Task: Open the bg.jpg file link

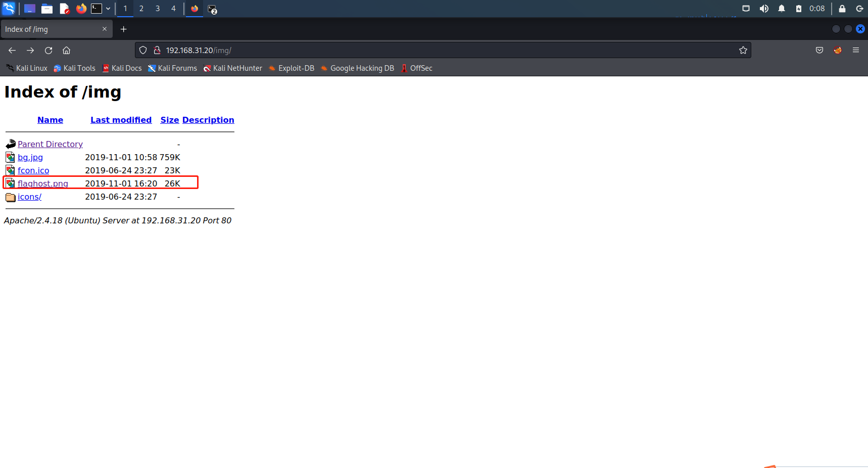Action: 30,157
